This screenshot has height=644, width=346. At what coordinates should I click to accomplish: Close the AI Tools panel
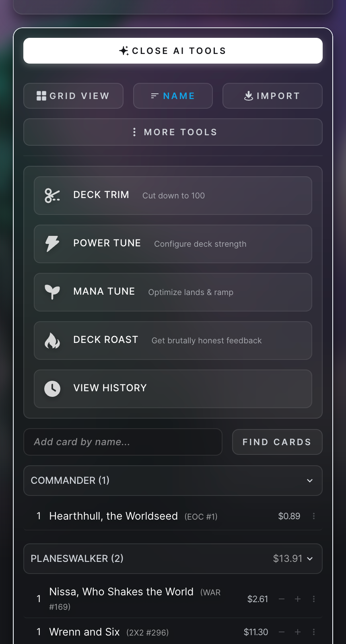pos(173,51)
